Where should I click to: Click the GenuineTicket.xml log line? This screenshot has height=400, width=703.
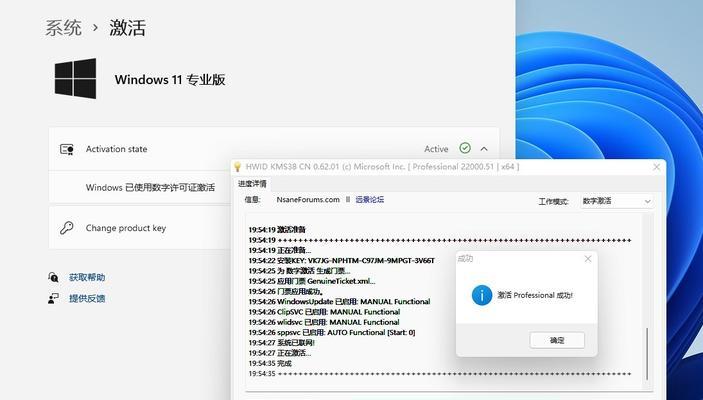point(312,281)
